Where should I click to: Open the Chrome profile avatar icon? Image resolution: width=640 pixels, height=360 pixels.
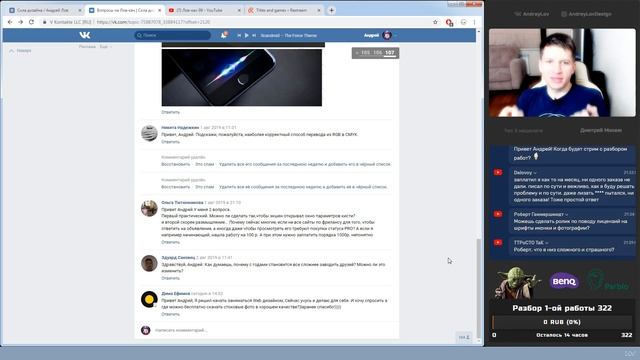[463, 22]
